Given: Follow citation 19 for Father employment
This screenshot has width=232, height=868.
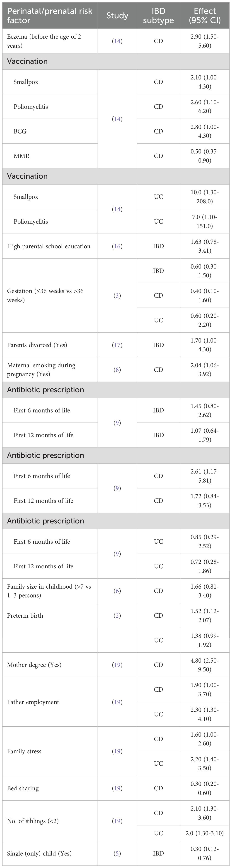Looking at the screenshot, I should coord(117,702).
